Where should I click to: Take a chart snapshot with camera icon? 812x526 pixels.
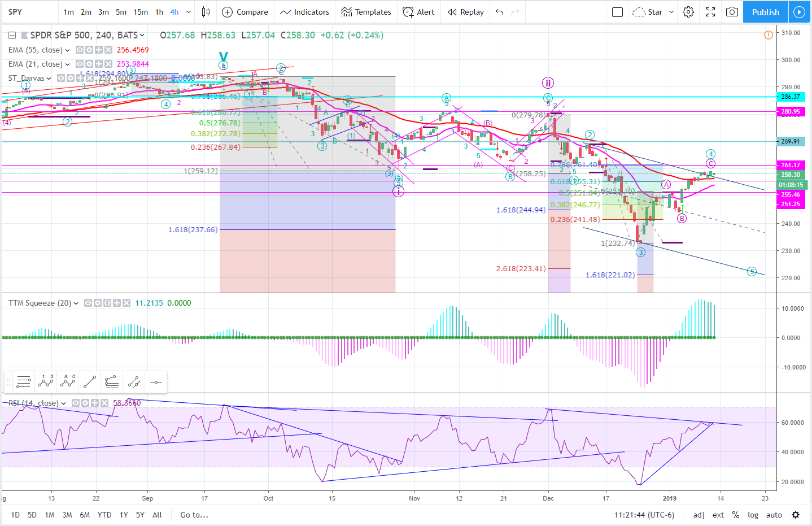point(732,12)
